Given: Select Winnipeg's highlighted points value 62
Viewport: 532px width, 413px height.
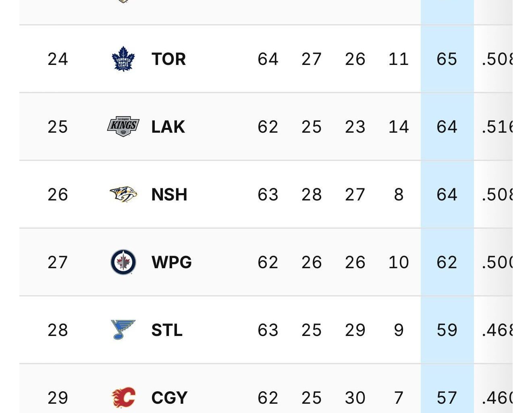Looking at the screenshot, I should click(447, 262).
